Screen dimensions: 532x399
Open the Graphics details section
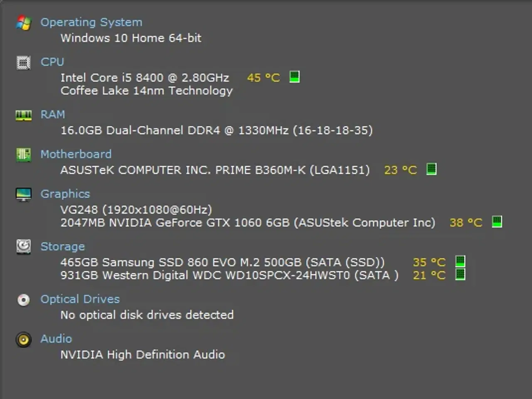[x=65, y=194]
